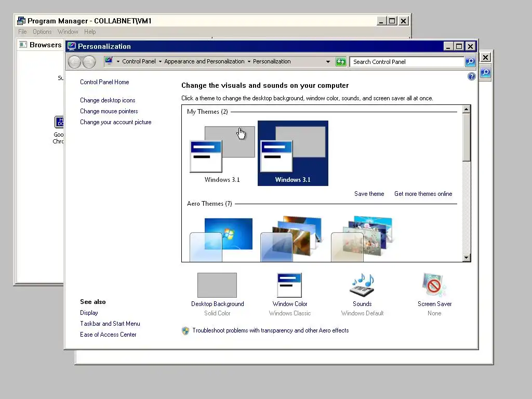532x399 pixels.
Task: Click the Back navigation arrow in Personalization
Action: [x=74, y=62]
